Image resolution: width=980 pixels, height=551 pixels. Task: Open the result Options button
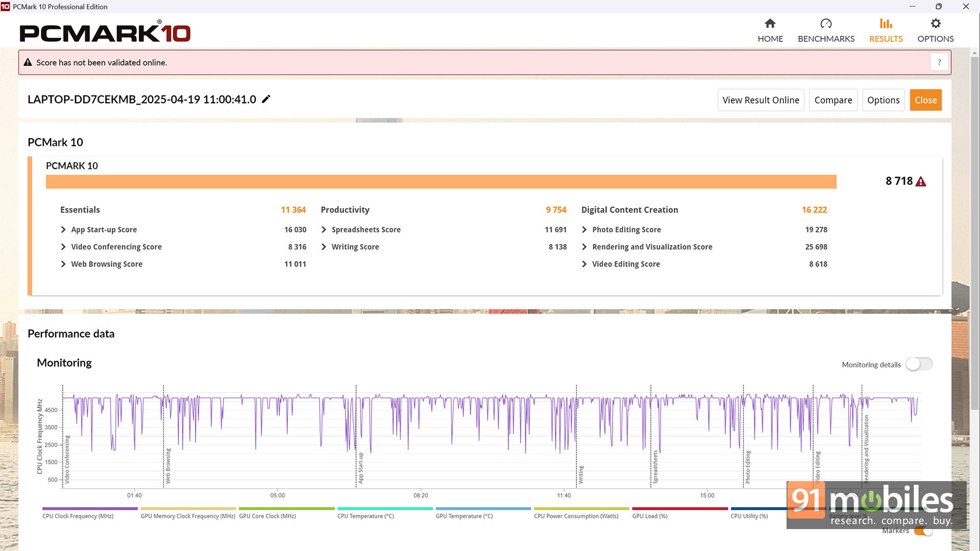883,100
